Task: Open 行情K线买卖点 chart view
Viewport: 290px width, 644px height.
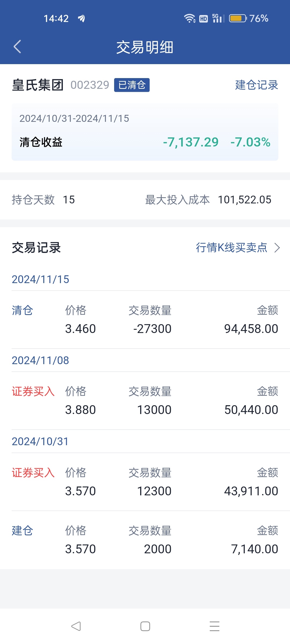Action: point(231,247)
